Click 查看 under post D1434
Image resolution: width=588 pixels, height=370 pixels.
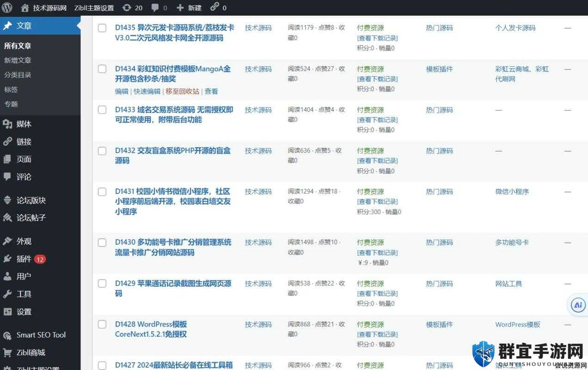[211, 92]
